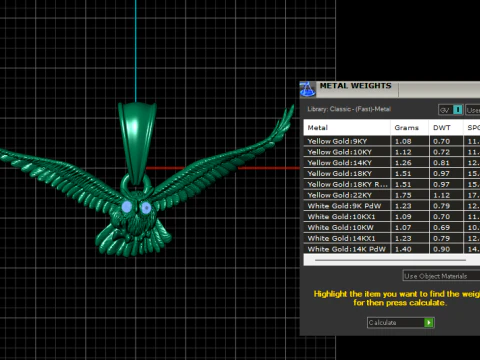Click DWT value 0.81 for 14KY

click(441, 163)
